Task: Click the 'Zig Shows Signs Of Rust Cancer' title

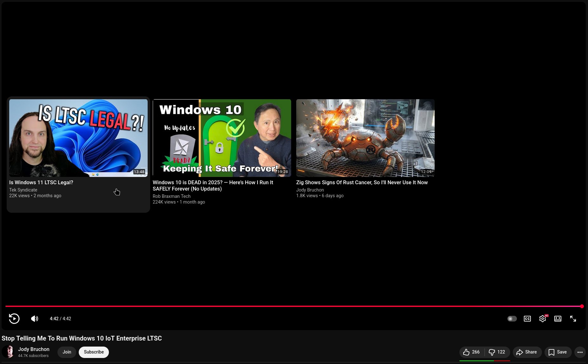Action: [362, 183]
